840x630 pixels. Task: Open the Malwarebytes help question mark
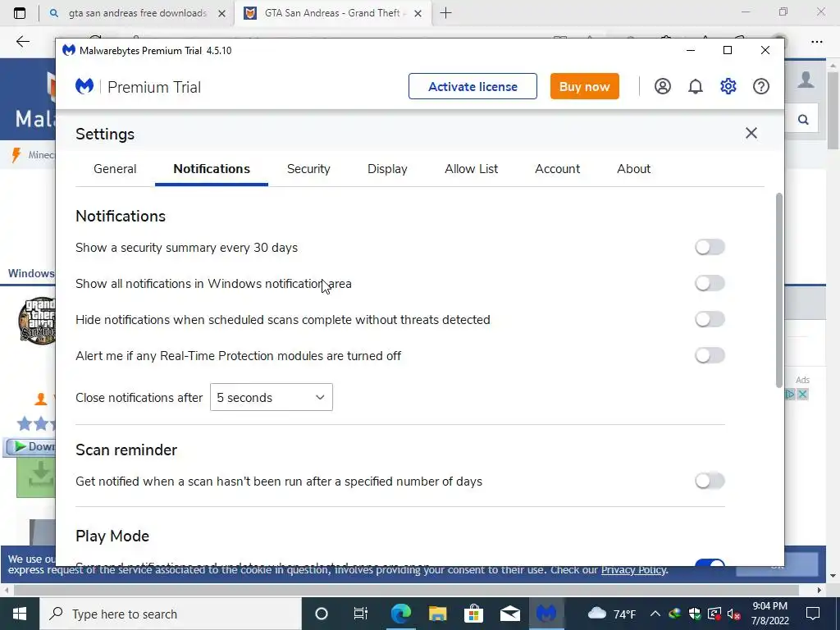(x=760, y=86)
